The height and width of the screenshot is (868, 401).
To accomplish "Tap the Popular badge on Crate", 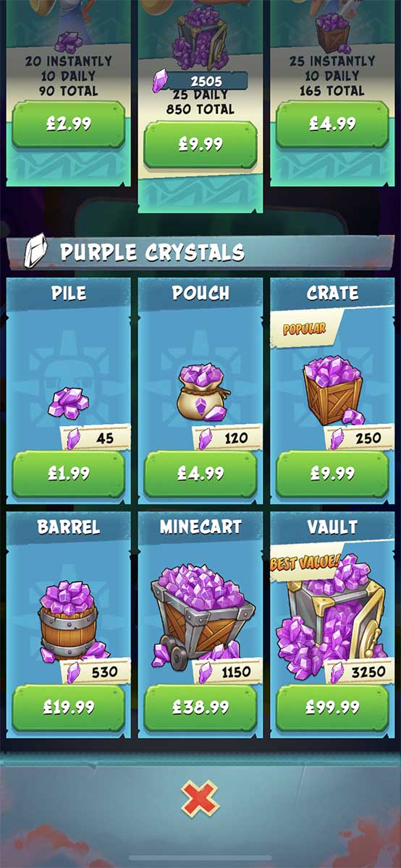I will 304,328.
